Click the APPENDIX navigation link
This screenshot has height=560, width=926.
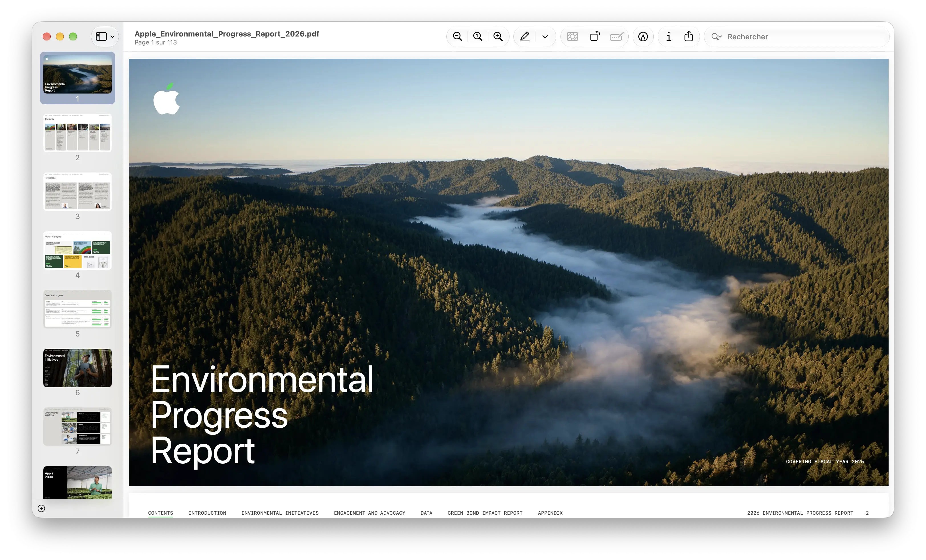[550, 513]
